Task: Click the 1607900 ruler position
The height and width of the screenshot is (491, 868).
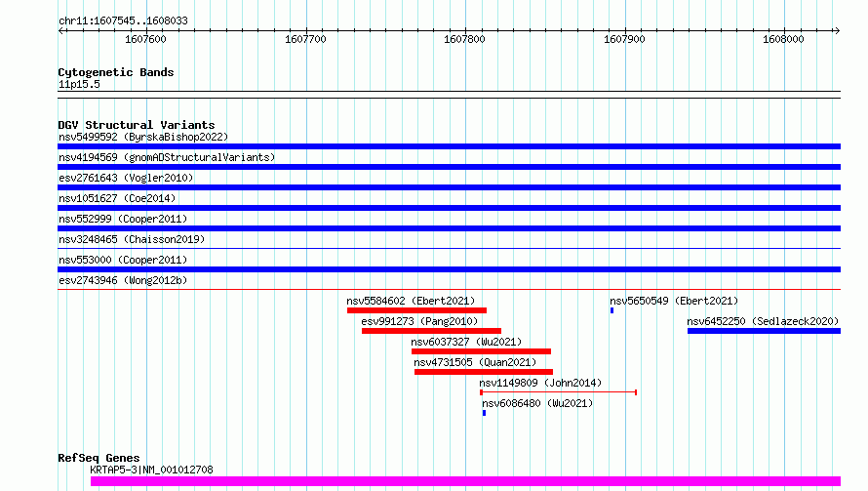Action: [624, 39]
